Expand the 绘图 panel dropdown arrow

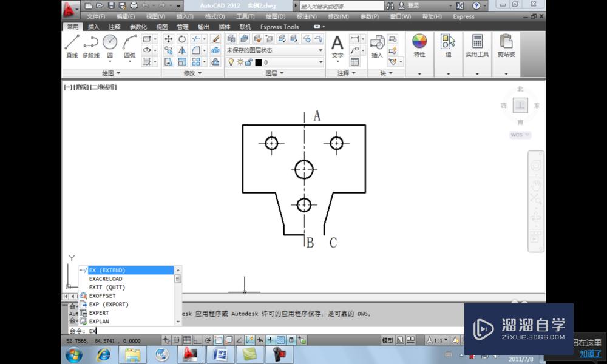pyautogui.click(x=117, y=73)
